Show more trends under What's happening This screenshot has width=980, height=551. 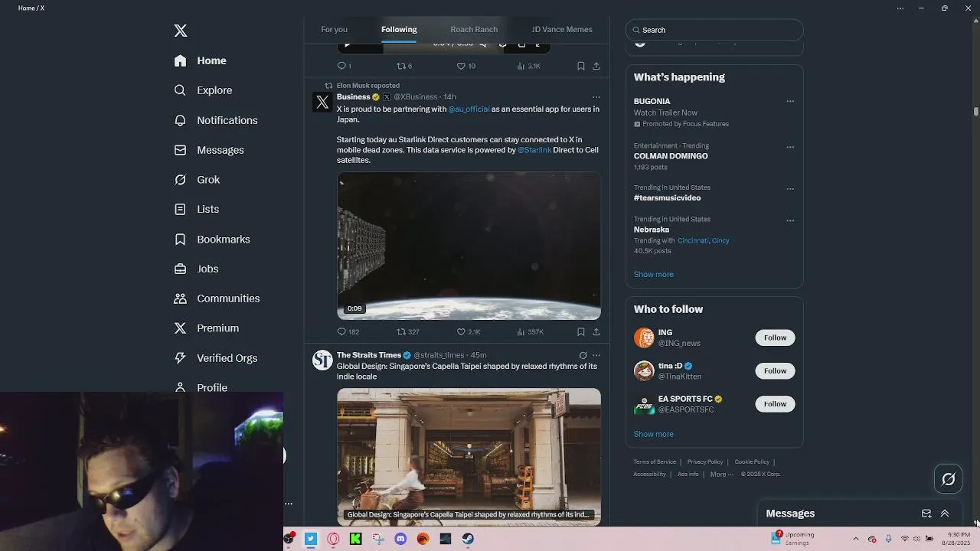point(653,274)
